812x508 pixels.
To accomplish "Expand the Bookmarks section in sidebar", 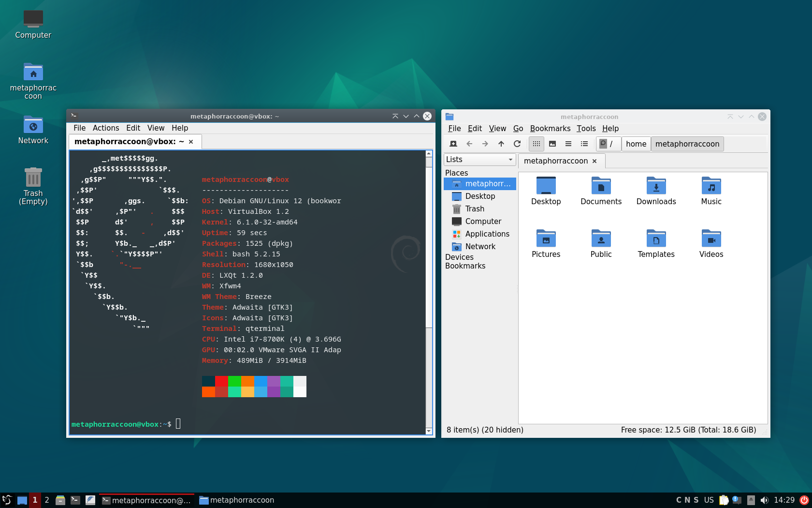I will (x=465, y=266).
